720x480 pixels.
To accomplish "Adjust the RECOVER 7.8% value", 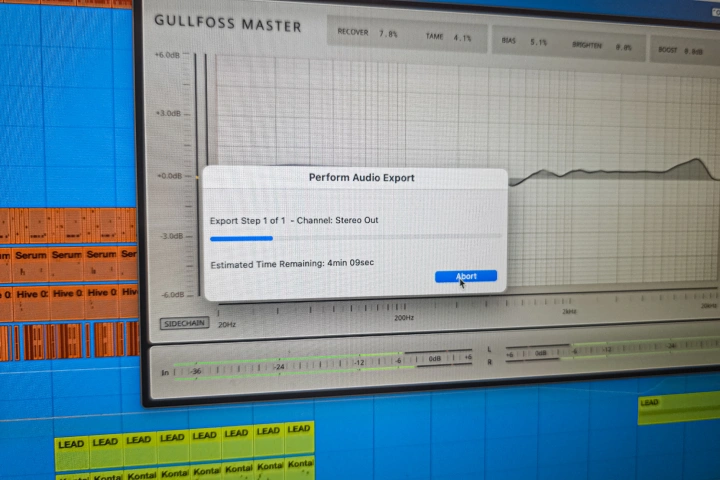I will pos(367,33).
